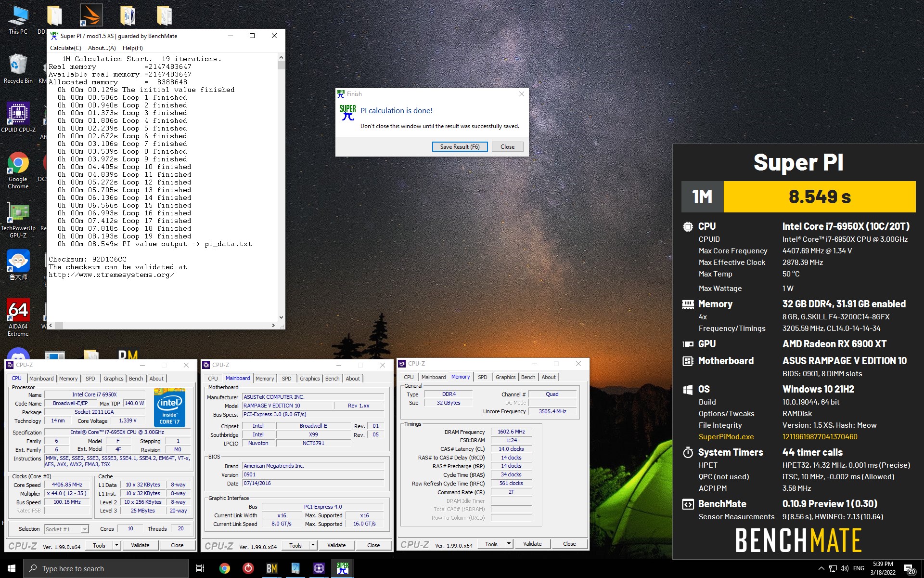Click the Intel Core i7 logo in CPU-Z
Image resolution: width=924 pixels, height=578 pixels.
[x=169, y=407]
